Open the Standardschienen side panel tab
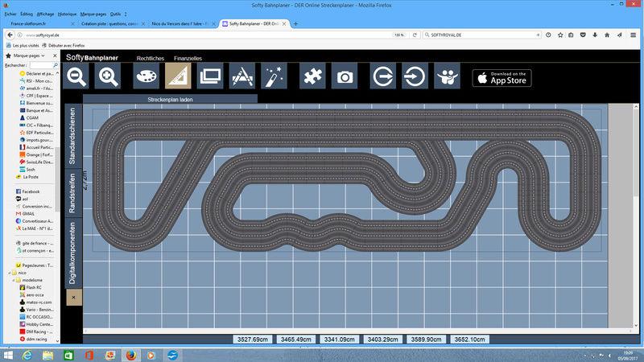The image size is (644, 362). (73, 135)
